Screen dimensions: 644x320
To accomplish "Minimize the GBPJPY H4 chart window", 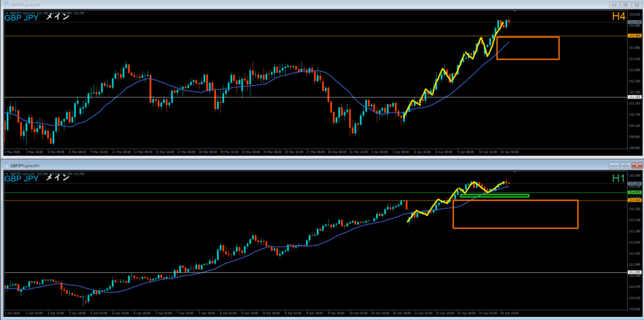I will click(614, 3).
